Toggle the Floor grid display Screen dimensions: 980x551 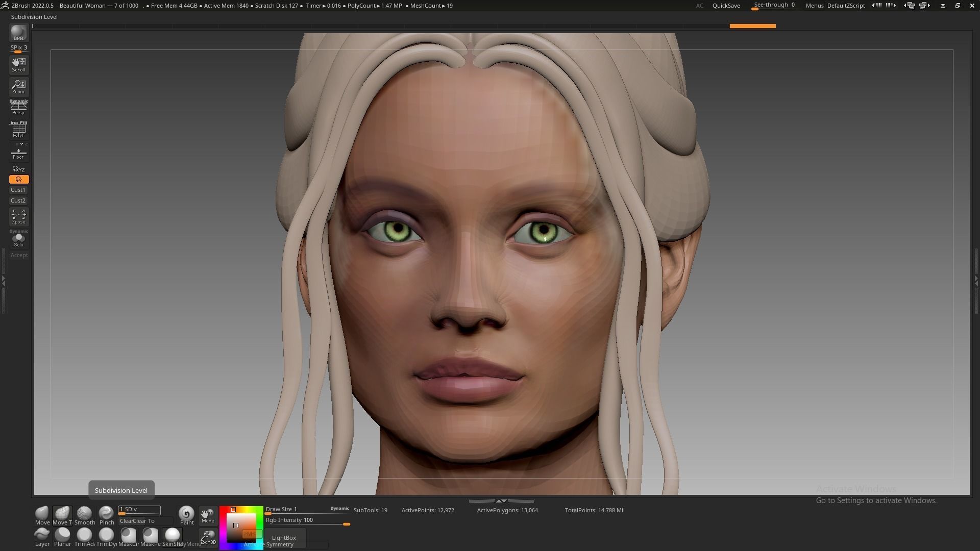pos(18,151)
